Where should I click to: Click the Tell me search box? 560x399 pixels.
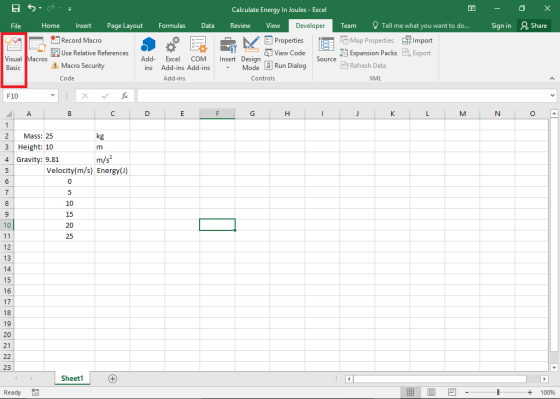[421, 26]
